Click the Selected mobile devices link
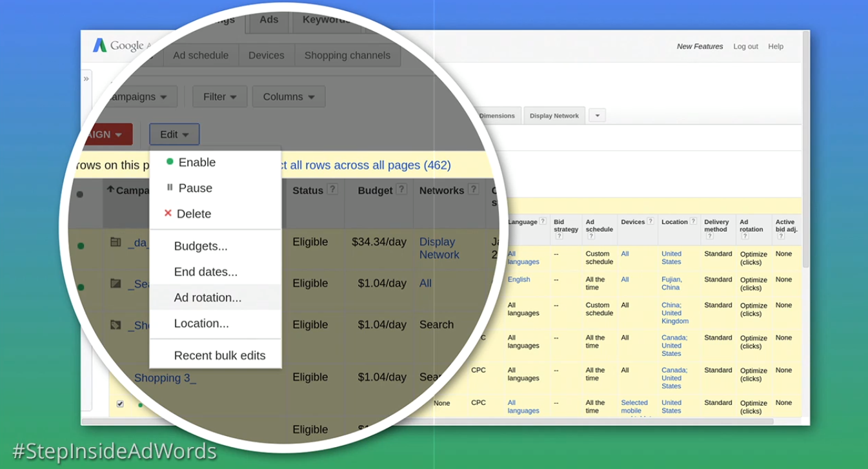Image resolution: width=868 pixels, height=469 pixels. 634,406
